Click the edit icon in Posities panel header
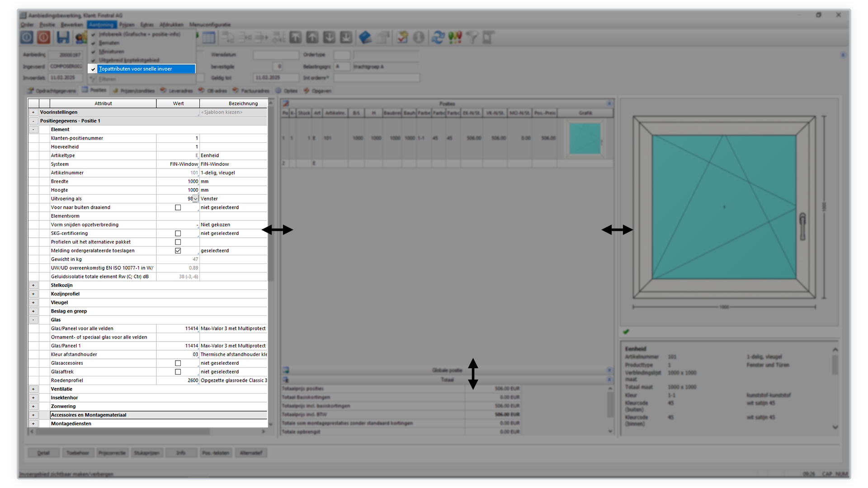 click(x=286, y=103)
